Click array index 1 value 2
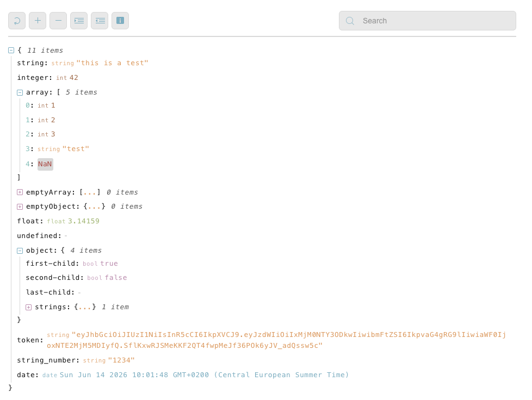This screenshot has width=532, height=400. (x=53, y=120)
